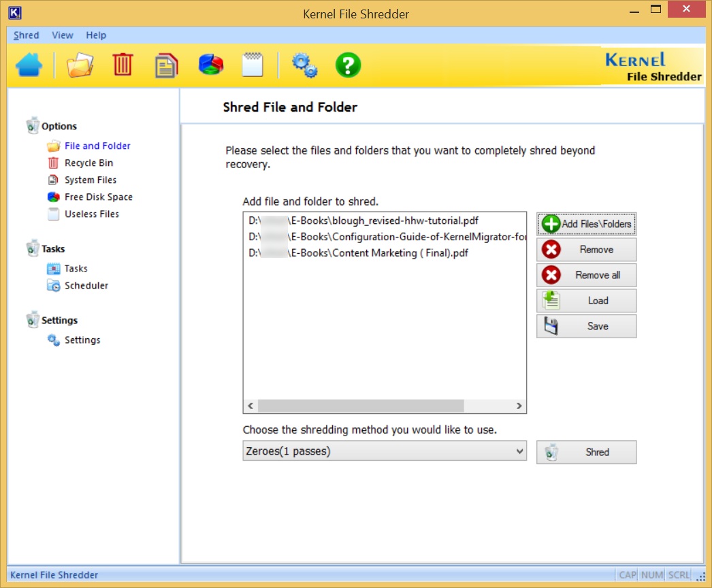Open Settings item in sidebar
712x588 pixels.
[x=82, y=340]
